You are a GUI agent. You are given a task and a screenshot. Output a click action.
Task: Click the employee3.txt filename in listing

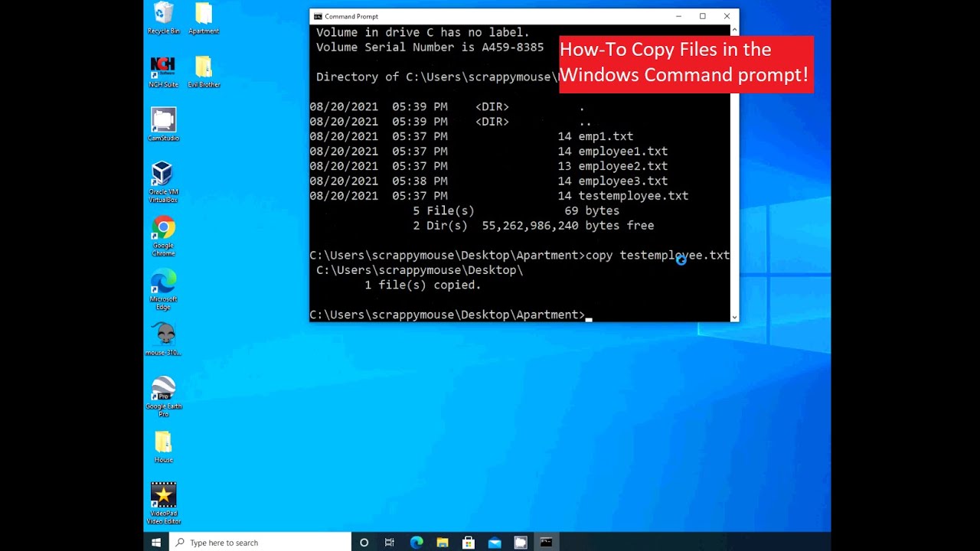tap(623, 181)
